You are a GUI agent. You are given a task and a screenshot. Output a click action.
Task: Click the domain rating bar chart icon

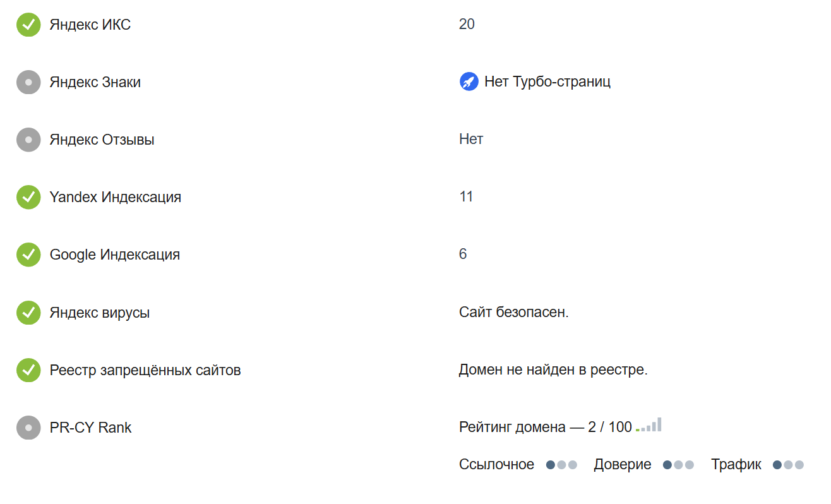tap(649, 425)
